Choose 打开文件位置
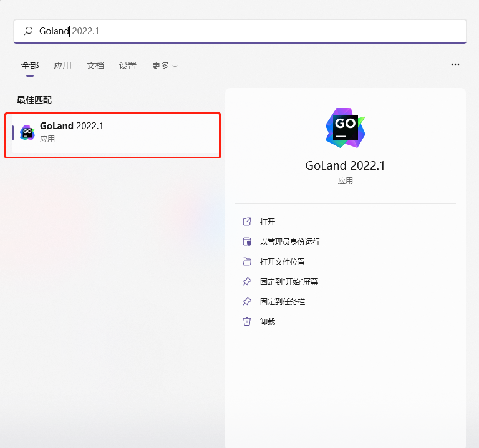The height and width of the screenshot is (448, 479). [x=283, y=262]
